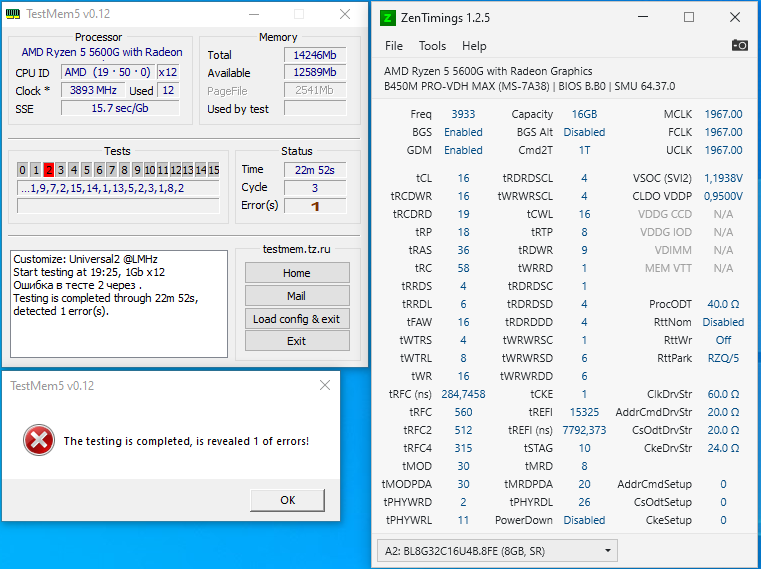Click the tRFC (ns) value 284,7458
The image size is (761, 569).
(x=463, y=394)
